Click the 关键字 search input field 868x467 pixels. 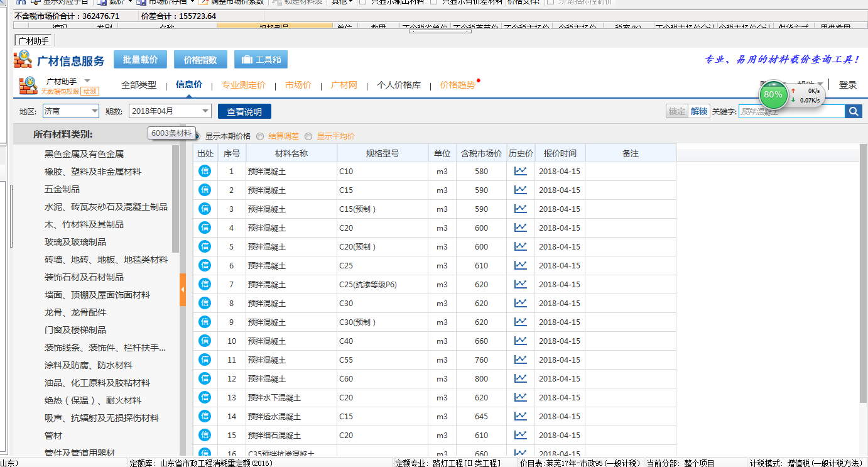click(792, 111)
